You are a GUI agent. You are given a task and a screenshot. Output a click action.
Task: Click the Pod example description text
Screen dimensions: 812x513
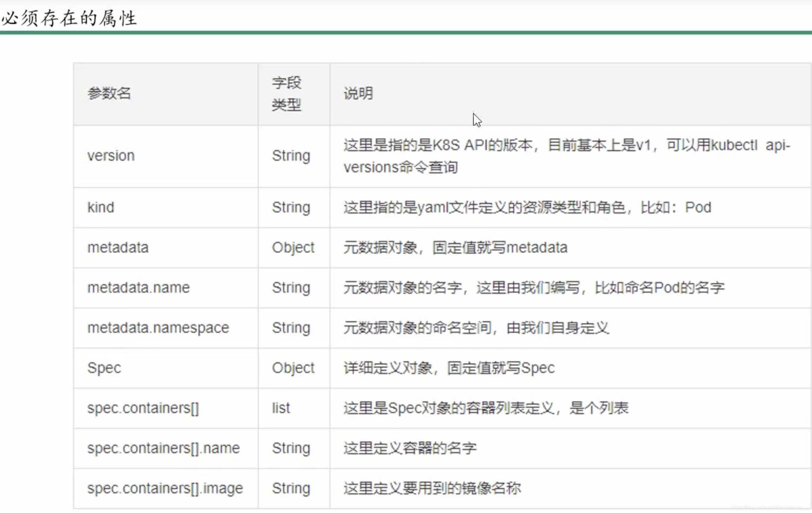click(x=526, y=207)
